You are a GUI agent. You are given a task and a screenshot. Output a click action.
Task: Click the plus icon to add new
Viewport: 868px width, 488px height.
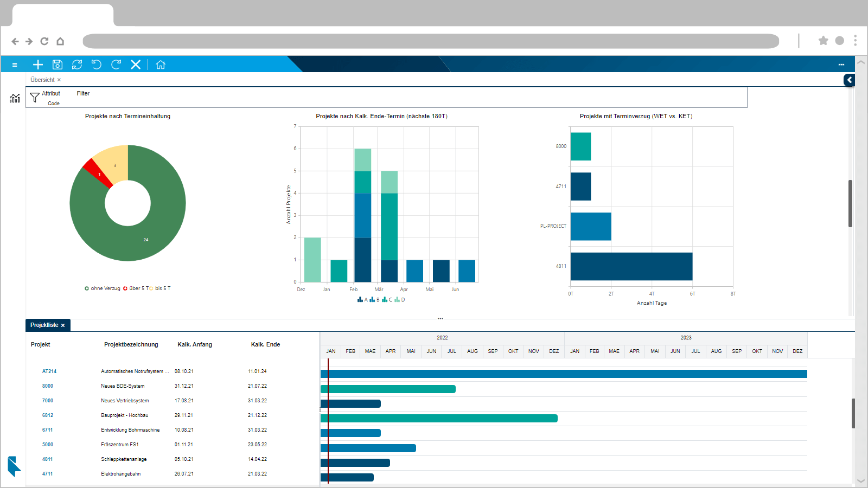coord(38,65)
